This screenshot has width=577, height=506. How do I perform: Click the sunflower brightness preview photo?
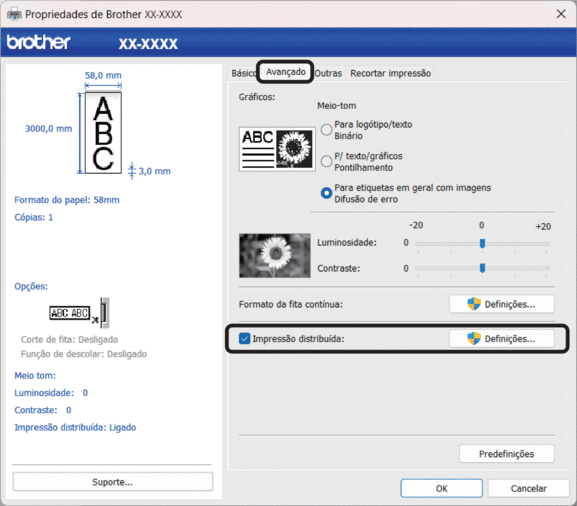[275, 255]
